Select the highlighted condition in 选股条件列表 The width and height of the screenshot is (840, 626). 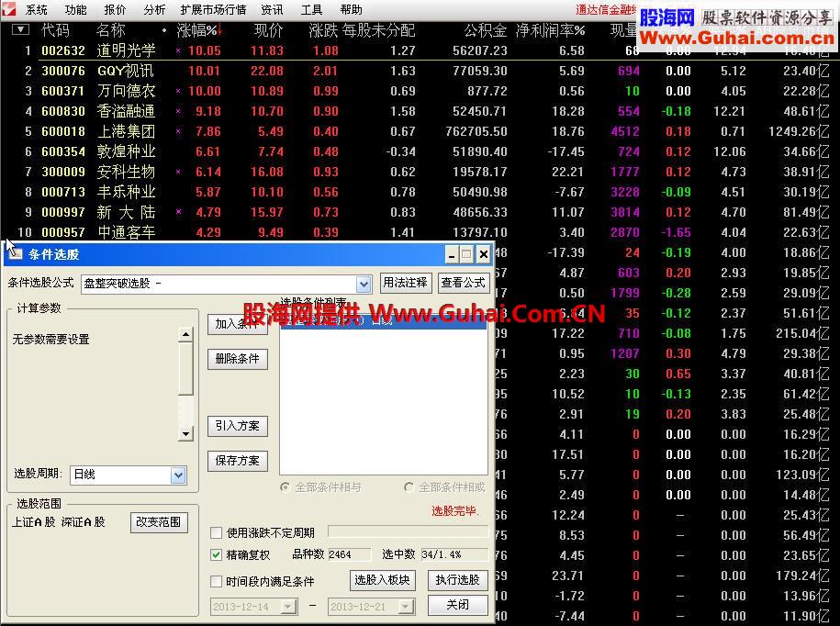click(x=383, y=322)
